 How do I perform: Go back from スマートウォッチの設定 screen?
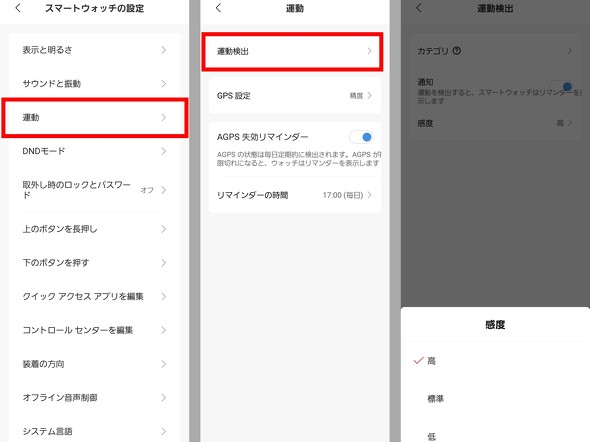click(18, 8)
